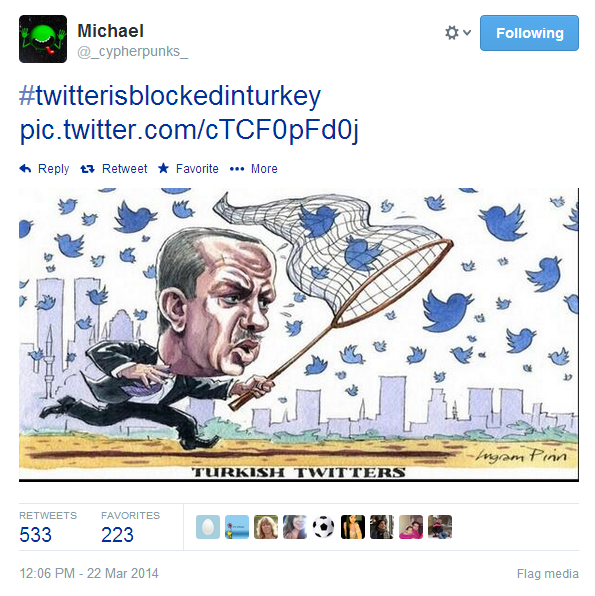Follow the pic.twitter.com/cTCF0pFd0j link

point(189,130)
